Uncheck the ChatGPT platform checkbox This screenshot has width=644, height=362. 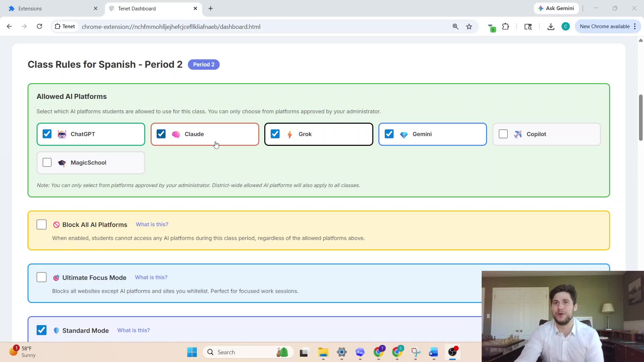coord(47,134)
